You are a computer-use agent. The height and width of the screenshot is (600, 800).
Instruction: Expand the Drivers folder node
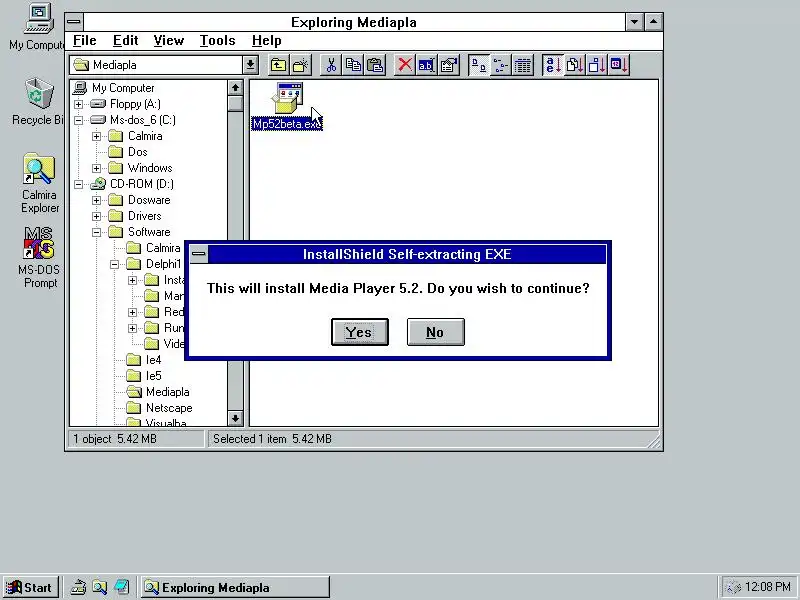(96, 216)
